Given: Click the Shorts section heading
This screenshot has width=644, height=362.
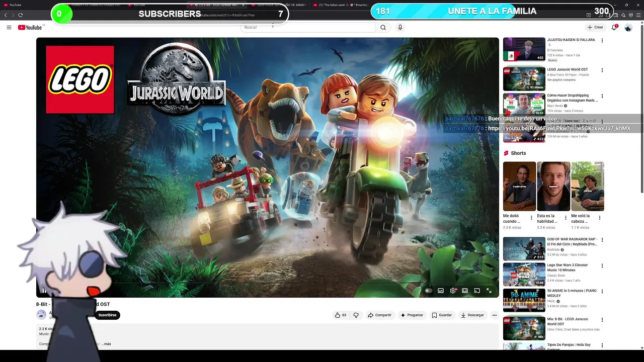Looking at the screenshot, I should (518, 153).
